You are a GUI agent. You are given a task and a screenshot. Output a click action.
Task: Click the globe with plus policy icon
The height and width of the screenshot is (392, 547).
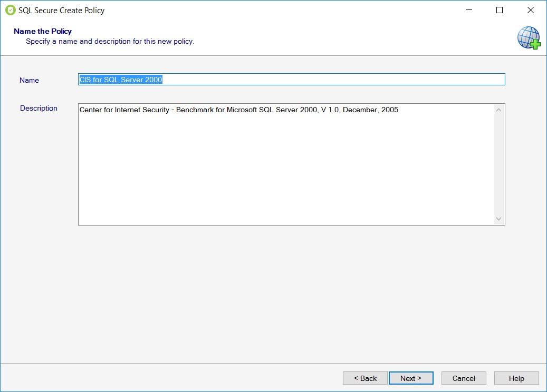tap(529, 37)
